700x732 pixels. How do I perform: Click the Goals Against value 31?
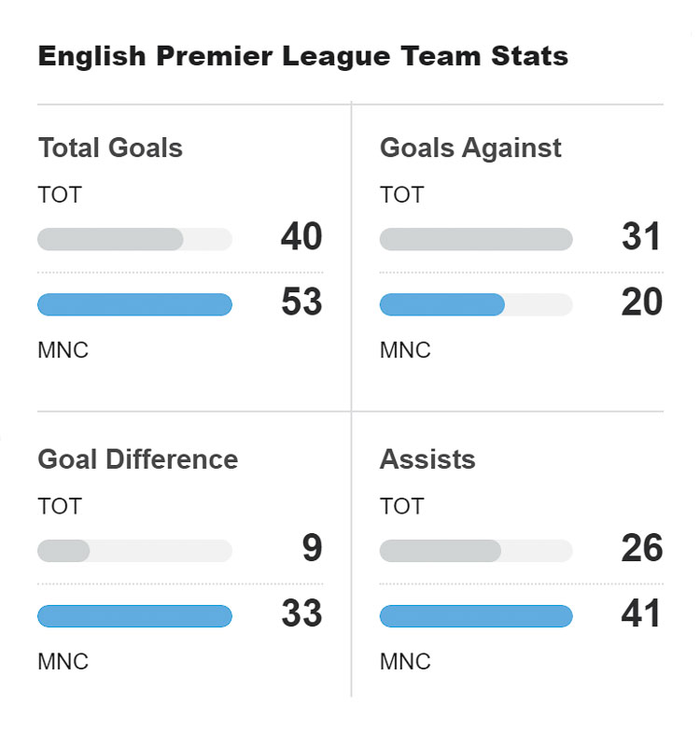pos(642,237)
